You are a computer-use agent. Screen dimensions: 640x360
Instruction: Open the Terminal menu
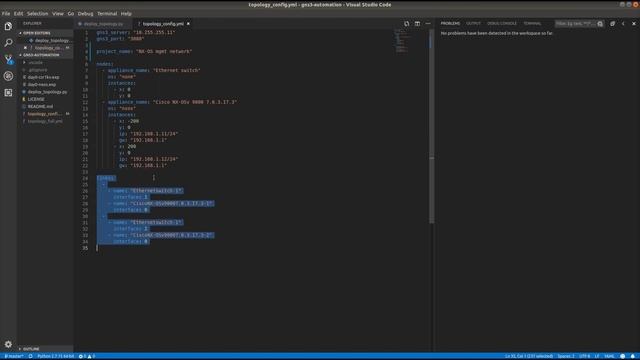point(107,13)
